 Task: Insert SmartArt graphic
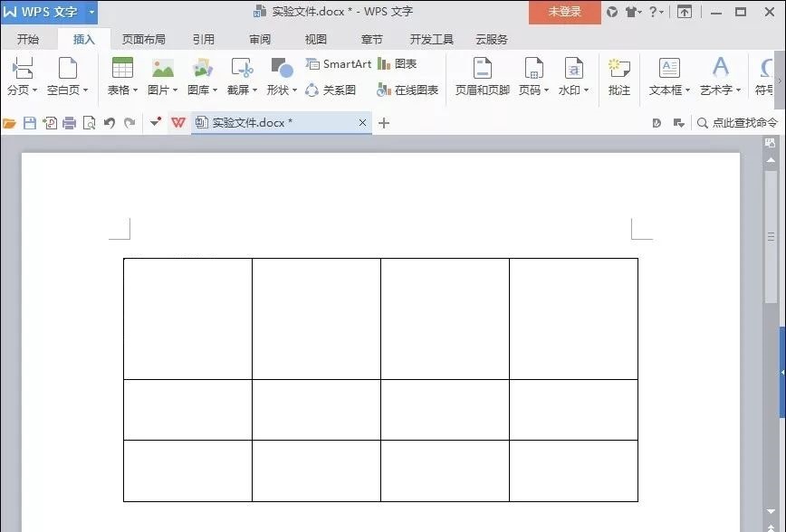tap(339, 64)
